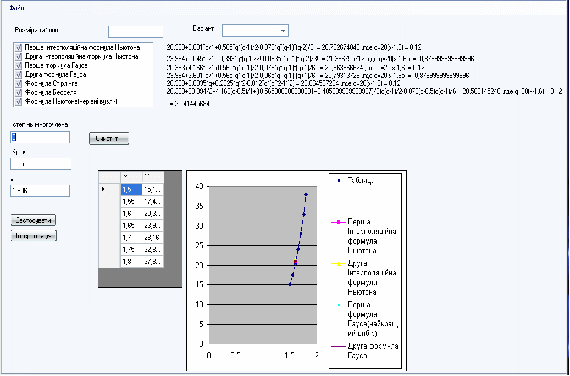
Task: Click the dark blue table-data legend marker
Action: pyautogui.click(x=339, y=180)
